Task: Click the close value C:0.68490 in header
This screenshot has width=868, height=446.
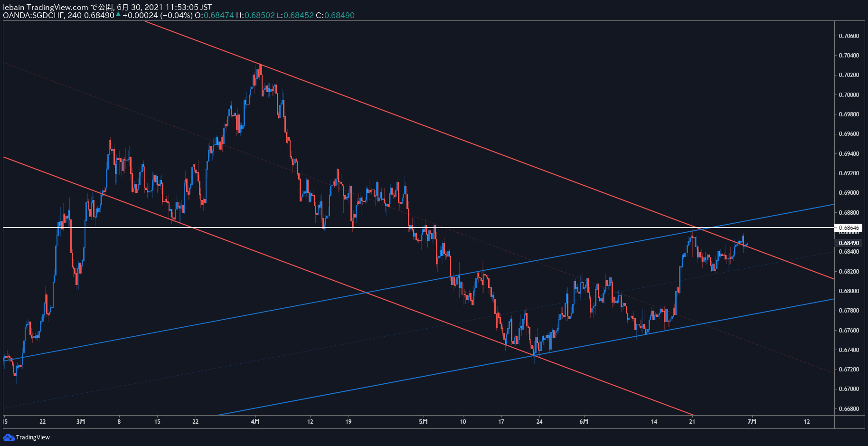Action: (x=335, y=15)
